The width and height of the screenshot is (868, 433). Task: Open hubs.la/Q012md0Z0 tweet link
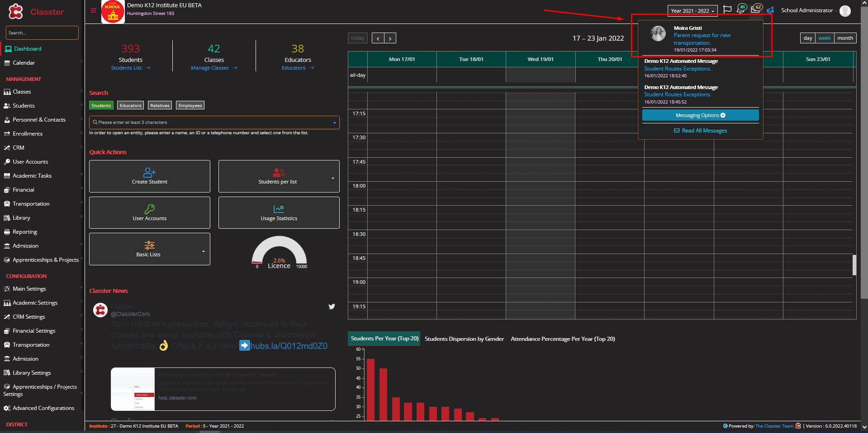point(289,346)
